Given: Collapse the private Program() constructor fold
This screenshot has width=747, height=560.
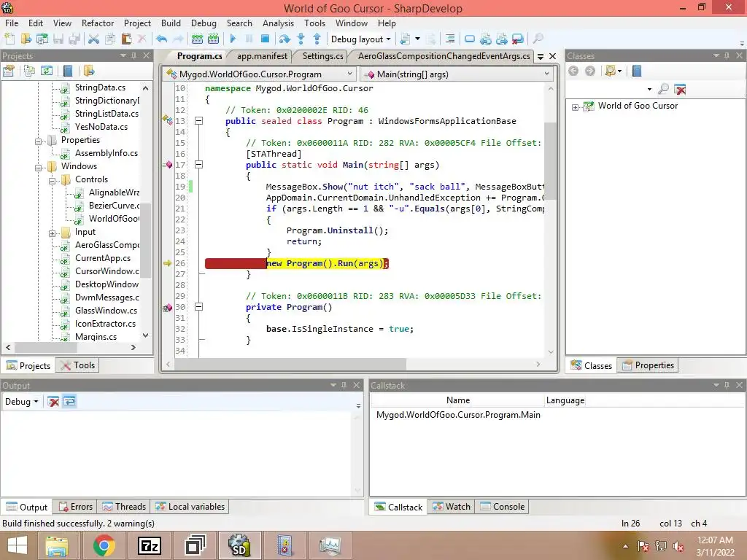Looking at the screenshot, I should 198,307.
